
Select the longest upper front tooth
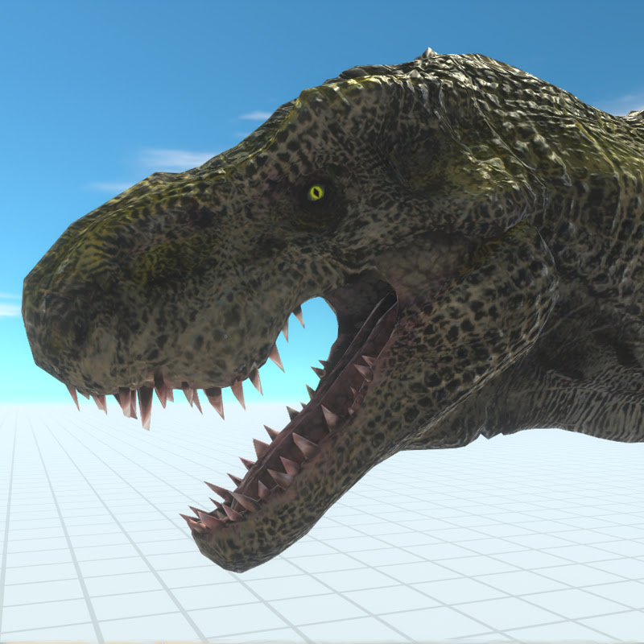coord(145,407)
